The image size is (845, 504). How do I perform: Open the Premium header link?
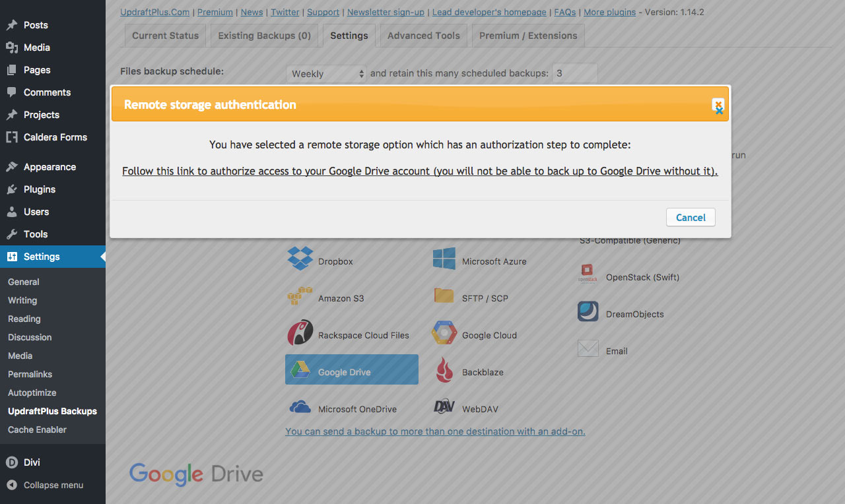(215, 12)
